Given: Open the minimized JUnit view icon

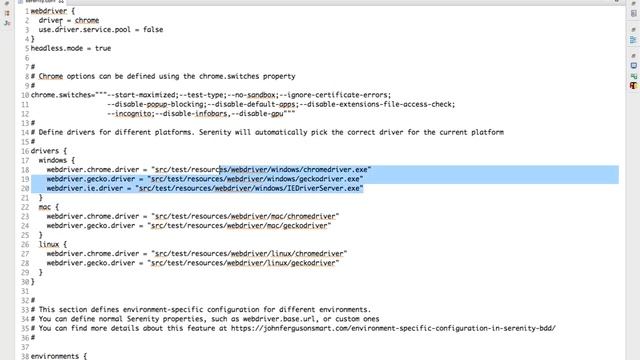Looking at the screenshot, I should pyautogui.click(x=7, y=23).
